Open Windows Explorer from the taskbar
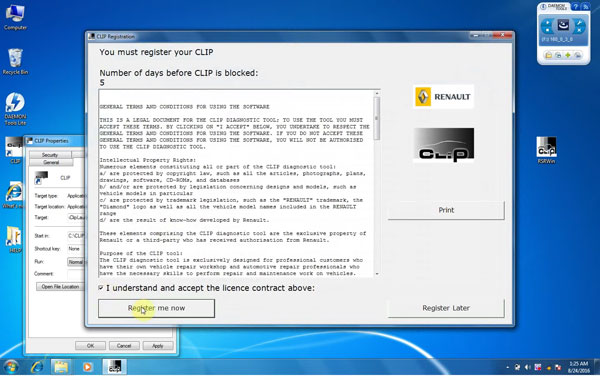 (61, 367)
